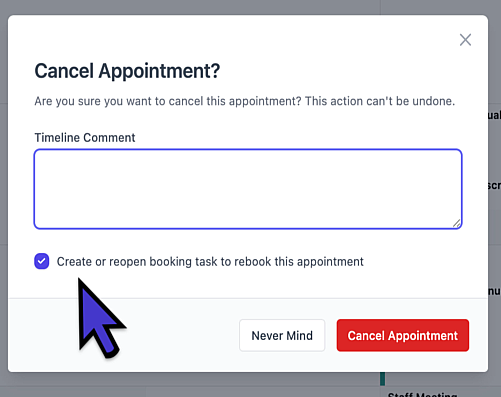Click the red Cancel Appointment button
The width and height of the screenshot is (501, 397).
[x=403, y=335]
